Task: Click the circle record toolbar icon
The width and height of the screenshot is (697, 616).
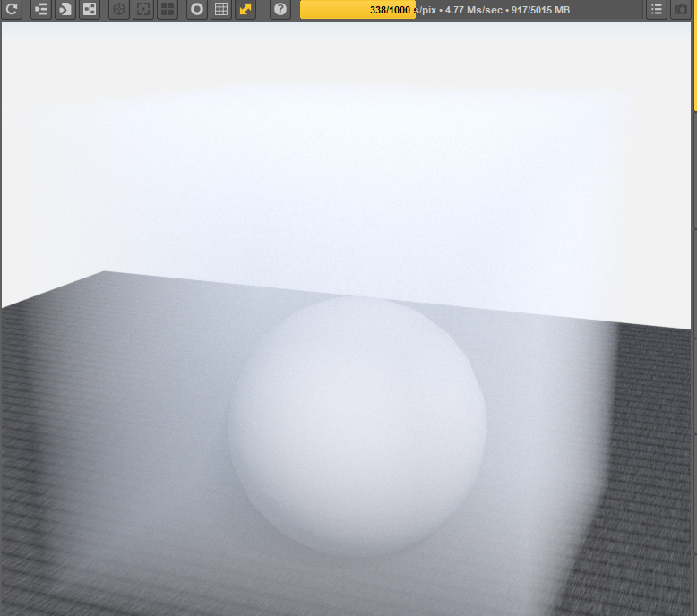Action: [x=197, y=9]
